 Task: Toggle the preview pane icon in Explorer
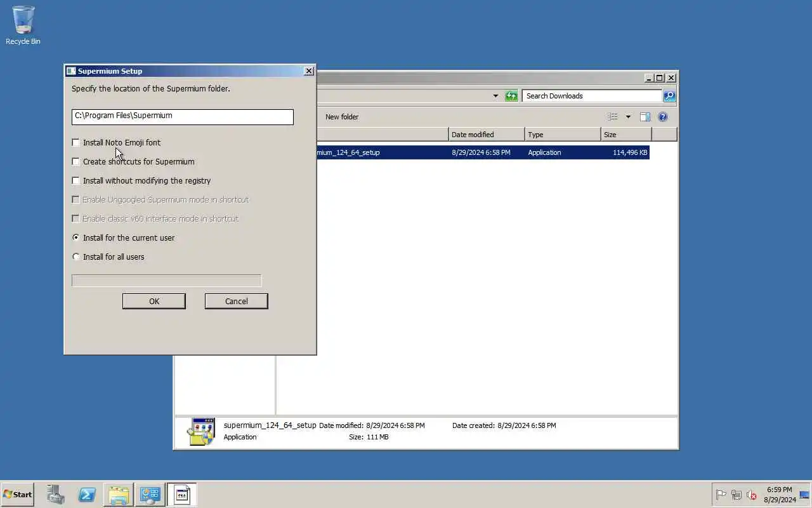645,117
